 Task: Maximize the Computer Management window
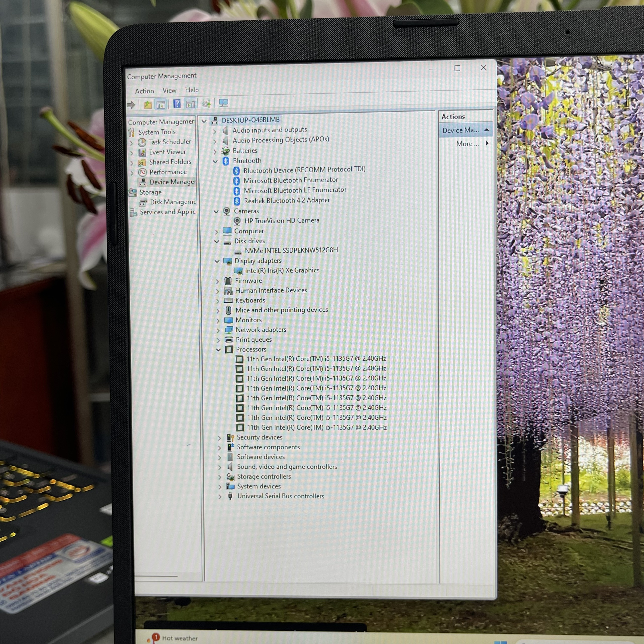point(457,68)
